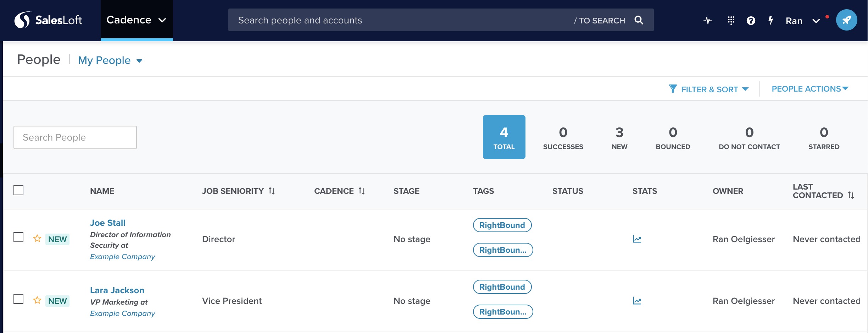Click Joe Stall's No stage cell

pyautogui.click(x=412, y=239)
